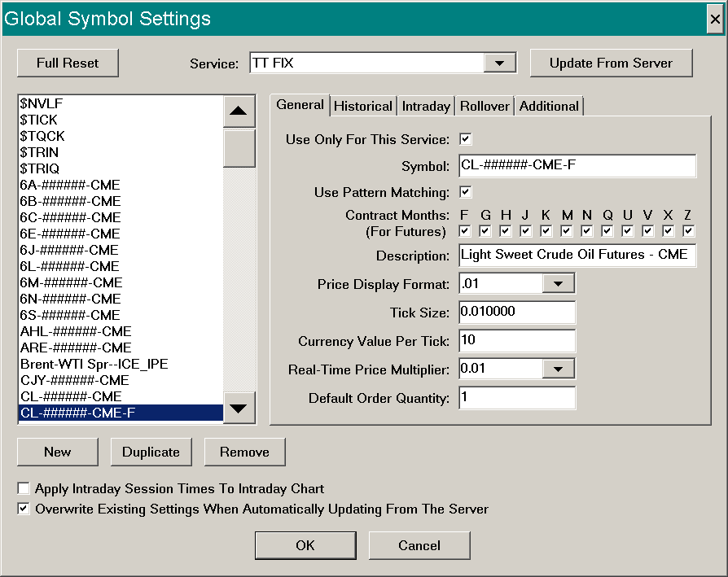Screen dimensions: 728x577
Task: Uncheck contract month F checkbox
Action: pyautogui.click(x=465, y=231)
